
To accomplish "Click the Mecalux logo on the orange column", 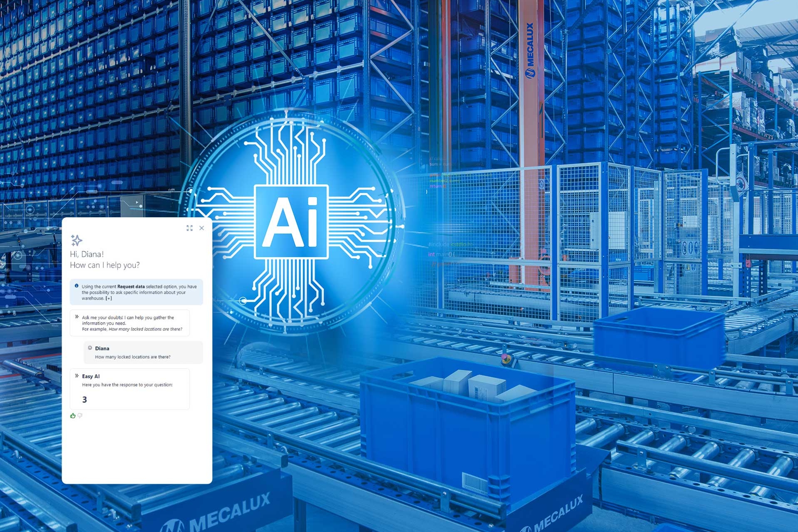I will [x=530, y=51].
